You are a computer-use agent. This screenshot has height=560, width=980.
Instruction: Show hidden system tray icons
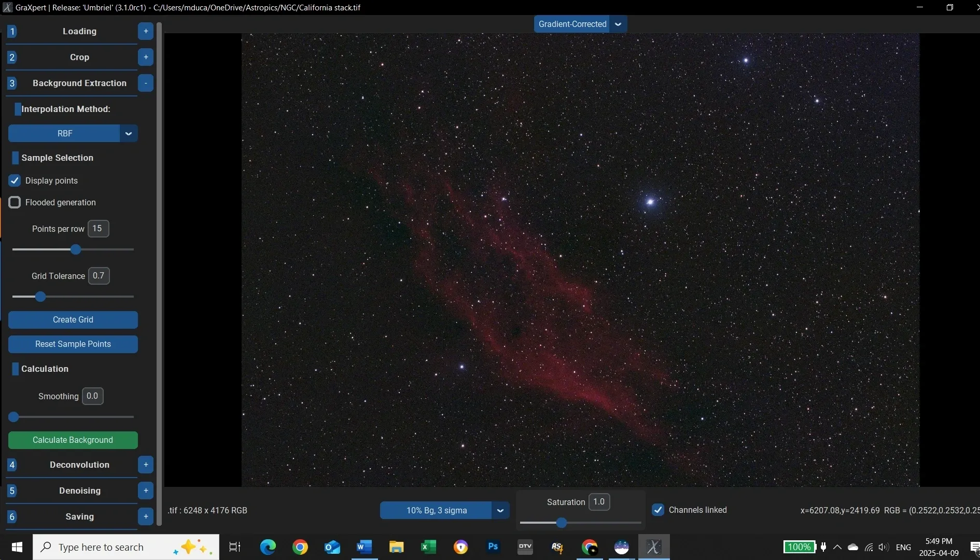pyautogui.click(x=837, y=547)
